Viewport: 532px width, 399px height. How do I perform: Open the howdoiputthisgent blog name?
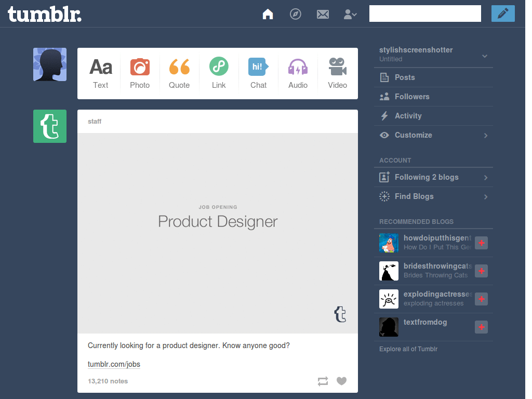click(x=437, y=238)
